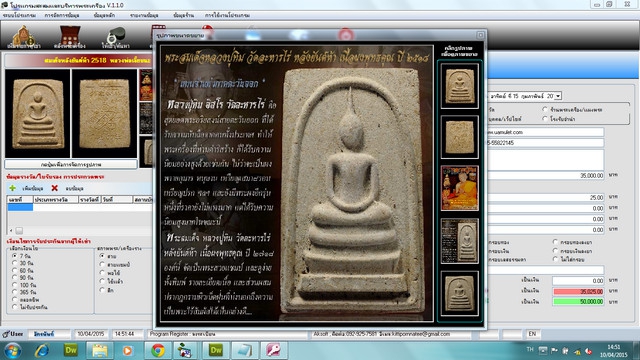Select the 7 วัน warranty option
Screen dimensions: 640x360
point(15,256)
